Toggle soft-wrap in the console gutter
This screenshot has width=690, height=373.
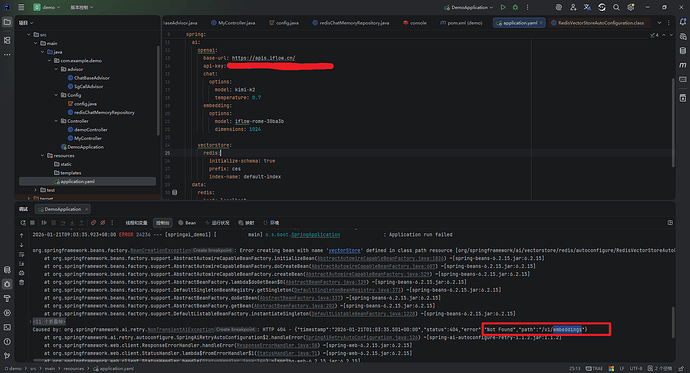point(22,255)
